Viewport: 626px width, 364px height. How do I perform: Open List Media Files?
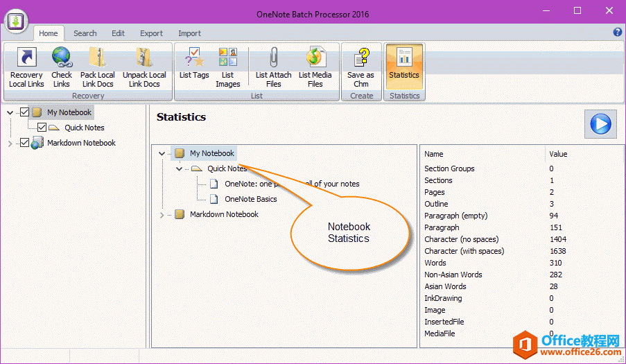coord(315,67)
